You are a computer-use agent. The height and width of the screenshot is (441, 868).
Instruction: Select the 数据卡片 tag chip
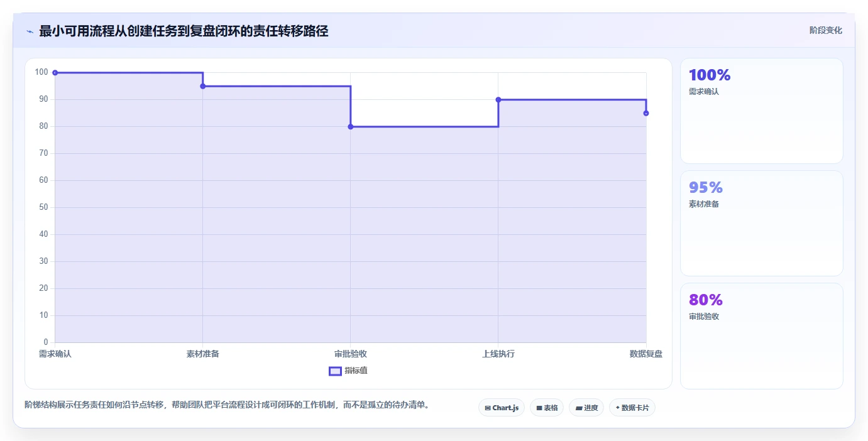tap(632, 408)
